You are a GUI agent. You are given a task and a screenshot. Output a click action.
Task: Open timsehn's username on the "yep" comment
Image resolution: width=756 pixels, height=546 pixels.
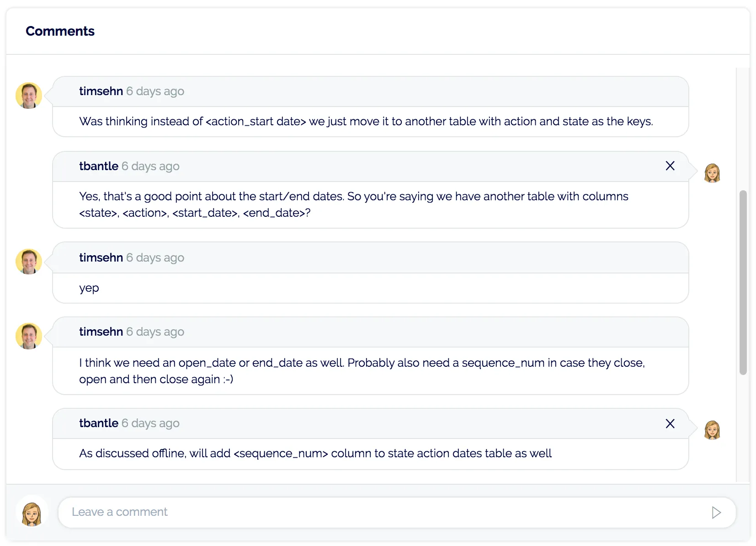point(101,258)
